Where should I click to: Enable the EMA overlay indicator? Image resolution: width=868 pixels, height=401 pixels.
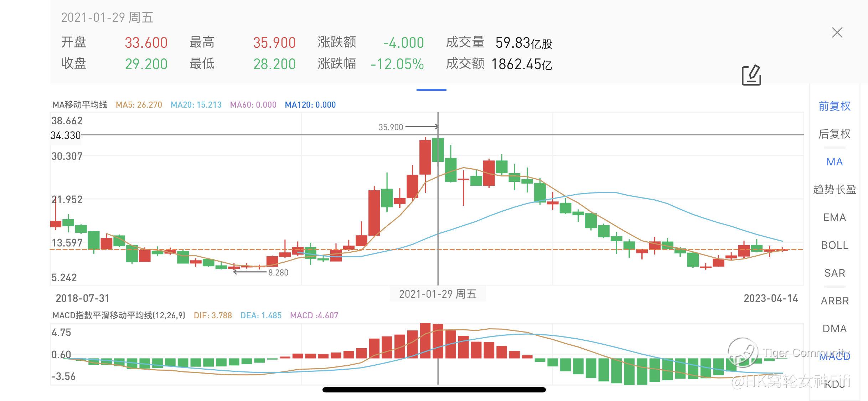tap(834, 217)
